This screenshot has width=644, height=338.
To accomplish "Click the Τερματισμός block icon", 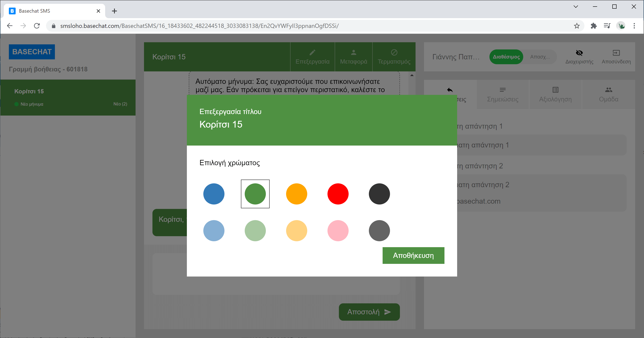I will click(x=394, y=53).
